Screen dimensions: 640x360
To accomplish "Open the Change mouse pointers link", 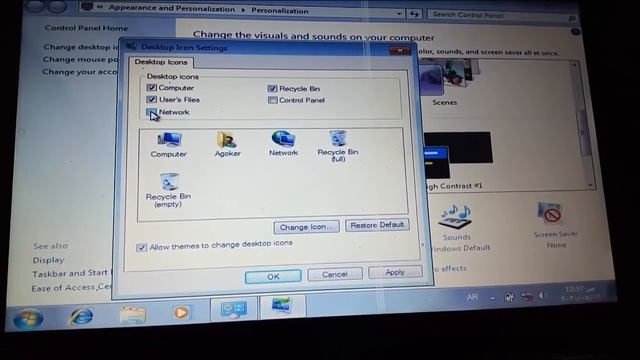I will pos(80,60).
